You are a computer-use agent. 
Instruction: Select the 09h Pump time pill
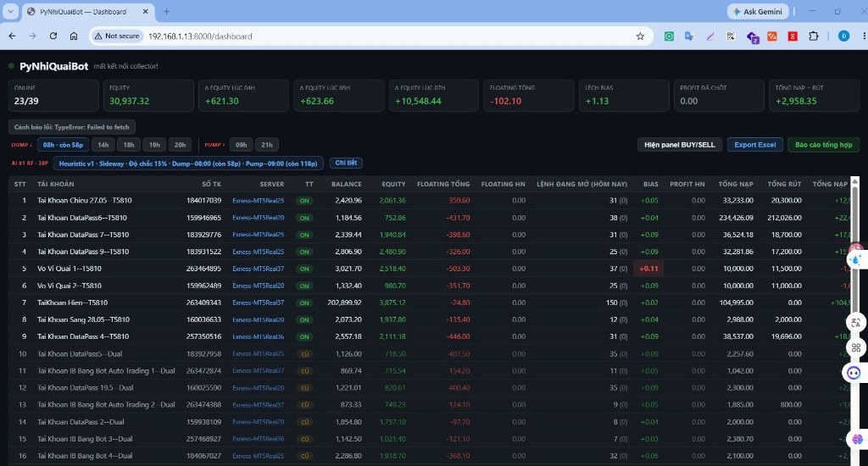click(242, 145)
